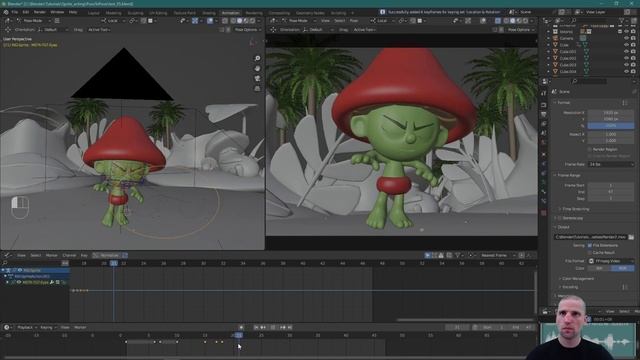Click folder icon next to output path
Screen dimensions: 640x360
[x=631, y=237]
